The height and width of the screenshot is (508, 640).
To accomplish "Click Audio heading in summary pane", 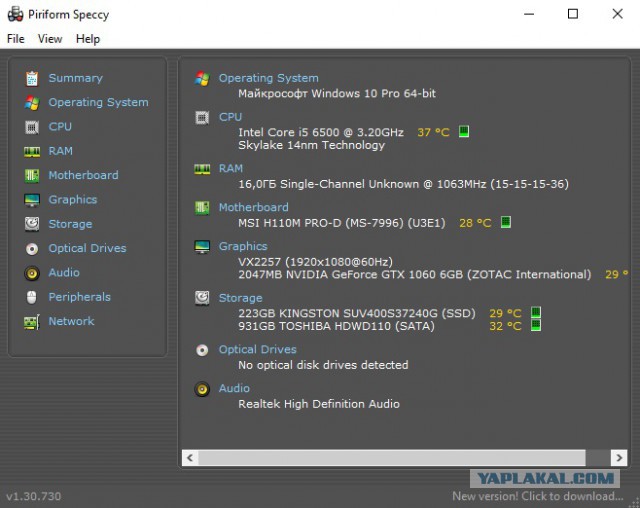I will click(x=234, y=388).
